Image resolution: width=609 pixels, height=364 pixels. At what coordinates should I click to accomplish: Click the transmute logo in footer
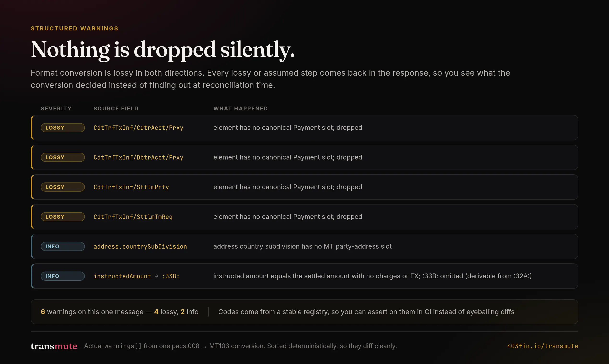54,346
